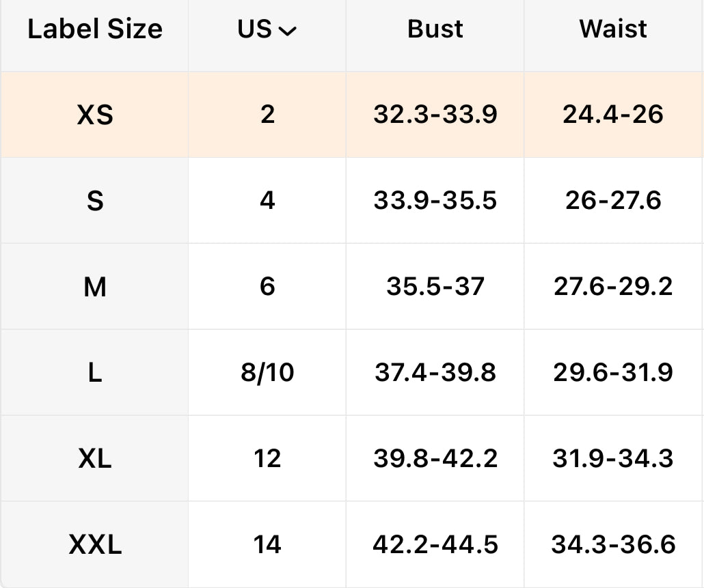Viewport: 704px width, 588px height.
Task: Click waist range 34.3-36.6
Action: [x=613, y=545]
